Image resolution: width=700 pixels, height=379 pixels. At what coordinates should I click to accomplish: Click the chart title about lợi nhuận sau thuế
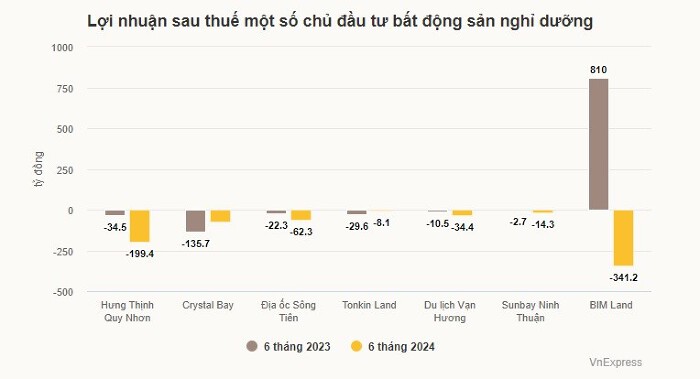point(340,21)
